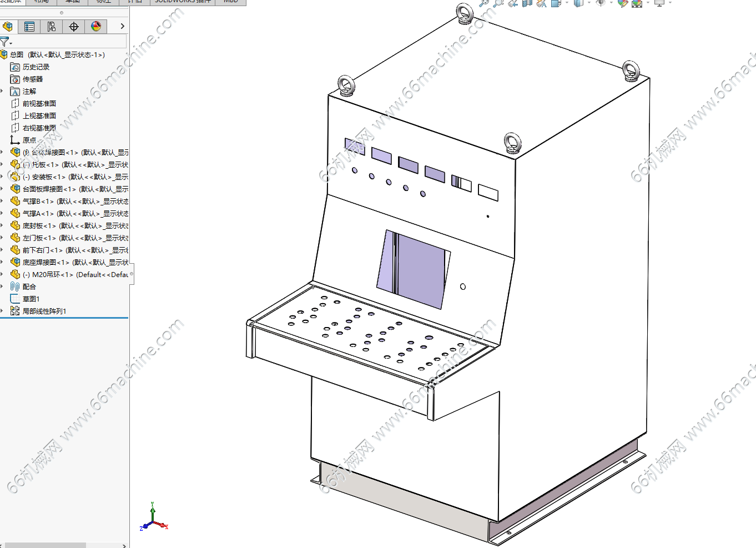This screenshot has width=756, height=548.
Task: Switch to the MBD tab
Action: [x=231, y=2]
